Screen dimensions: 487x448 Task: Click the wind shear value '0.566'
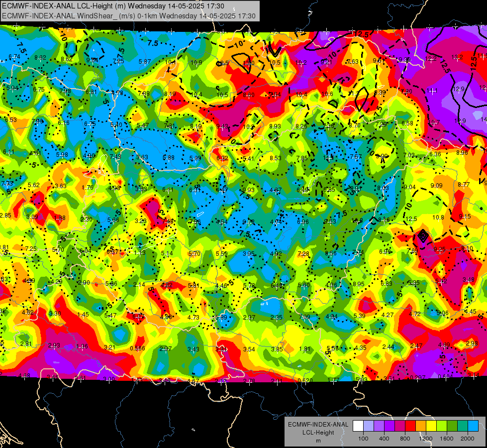pyautogui.click(x=137, y=348)
